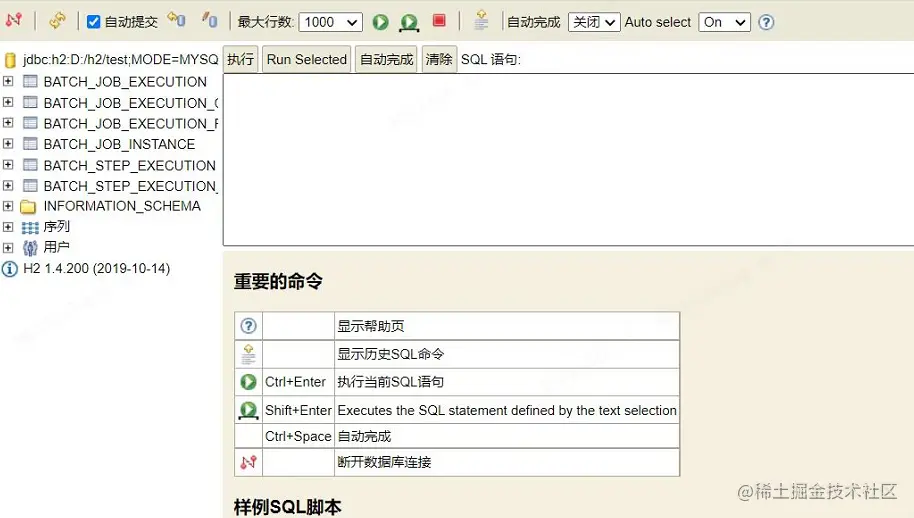The width and height of the screenshot is (914, 518).
Task: Click the 清除 button
Action: [x=439, y=59]
